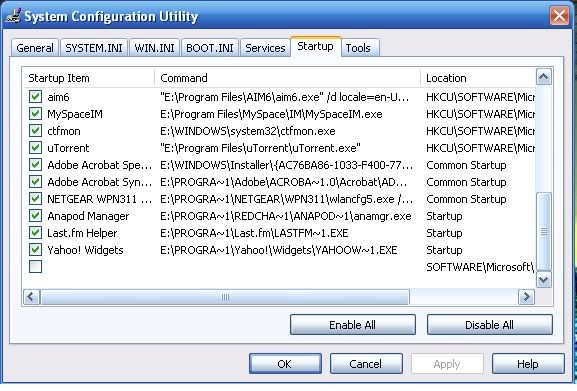Click Startup location in Yahoo! Widgets row
This screenshot has height=391, width=577.
pos(444,250)
